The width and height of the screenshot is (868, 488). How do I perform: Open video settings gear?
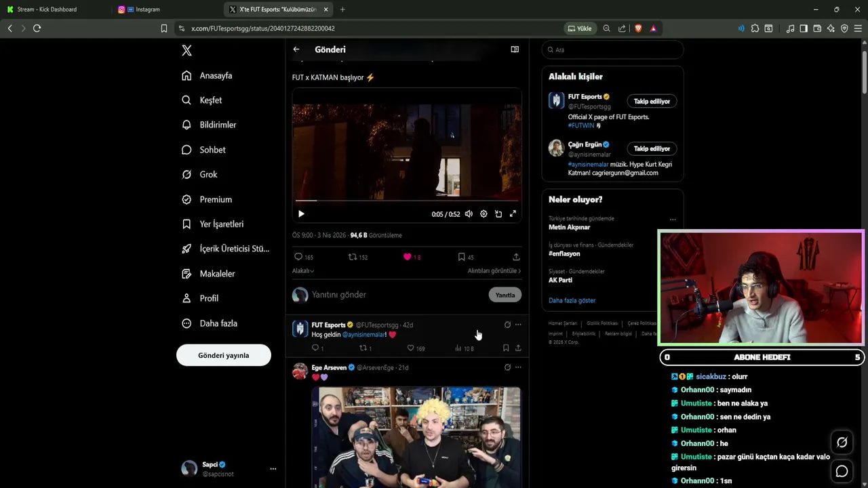tap(484, 214)
